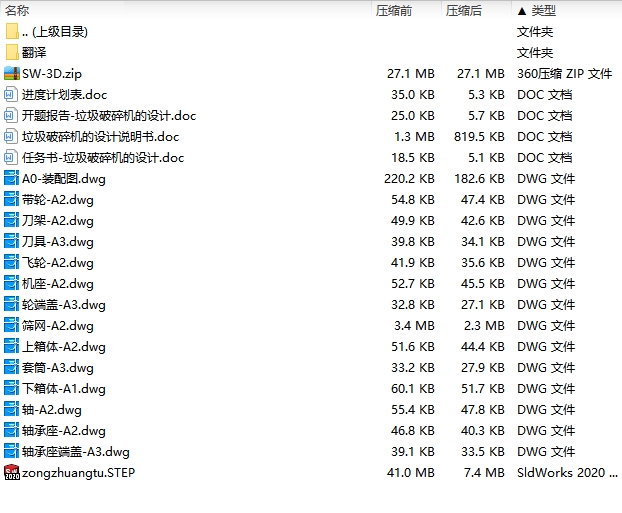Click the 3.4 MB size of 筛网-A2.dwg

pyautogui.click(x=414, y=326)
